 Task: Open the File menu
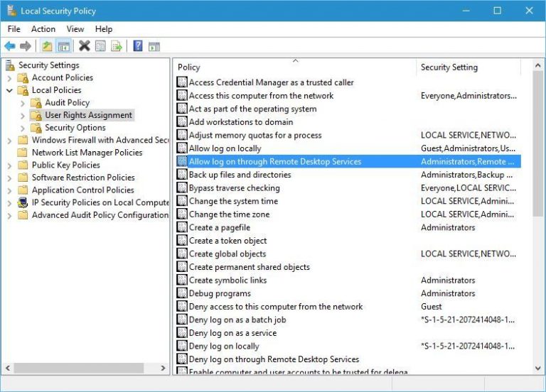click(x=14, y=29)
